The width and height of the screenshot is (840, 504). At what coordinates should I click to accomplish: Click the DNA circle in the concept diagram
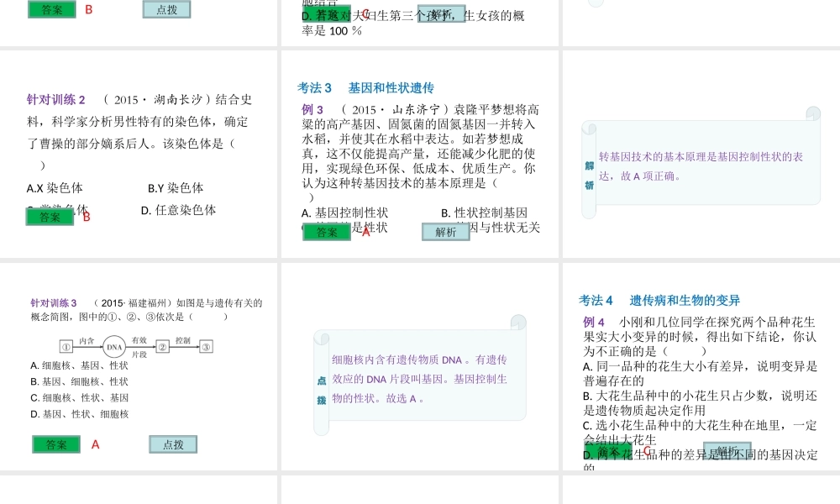(114, 347)
